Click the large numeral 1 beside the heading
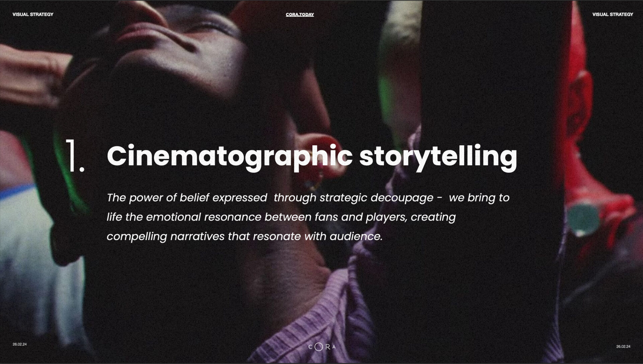This screenshot has width=643, height=364. (x=74, y=156)
